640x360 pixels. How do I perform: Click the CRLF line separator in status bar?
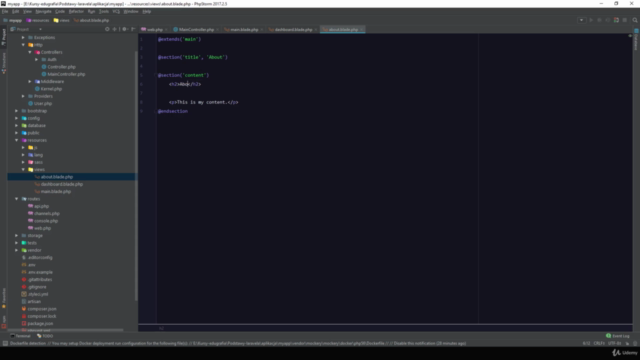[599, 343]
